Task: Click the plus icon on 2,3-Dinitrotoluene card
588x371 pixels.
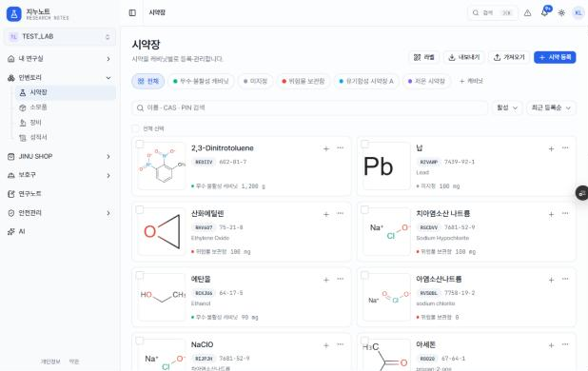Action: click(326, 148)
